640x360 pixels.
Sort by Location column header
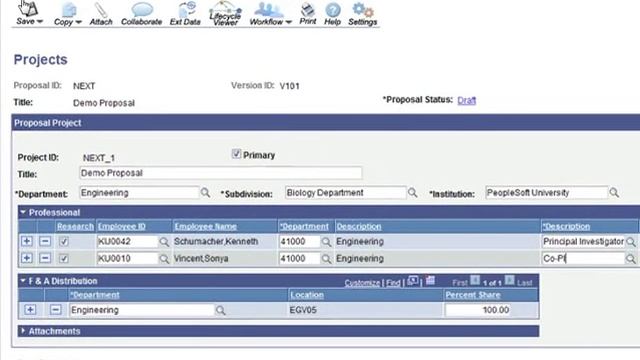(307, 295)
